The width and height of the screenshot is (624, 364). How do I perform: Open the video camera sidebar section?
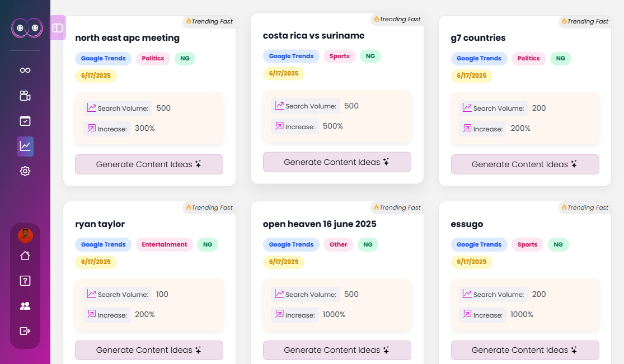click(x=25, y=96)
